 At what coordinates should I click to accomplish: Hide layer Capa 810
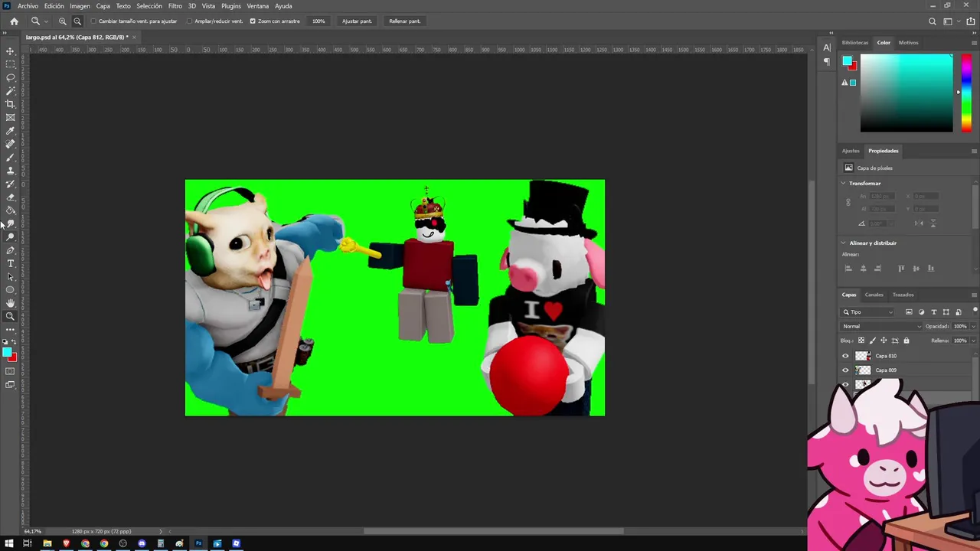click(x=845, y=356)
